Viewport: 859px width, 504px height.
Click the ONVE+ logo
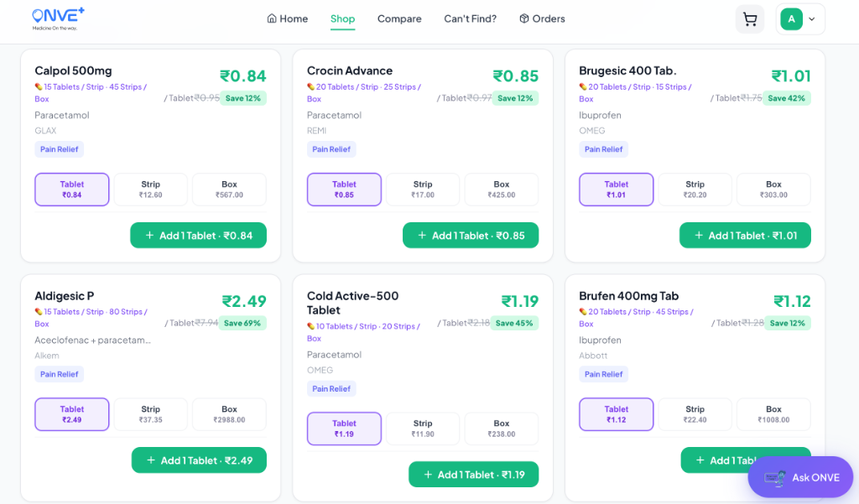(x=58, y=19)
